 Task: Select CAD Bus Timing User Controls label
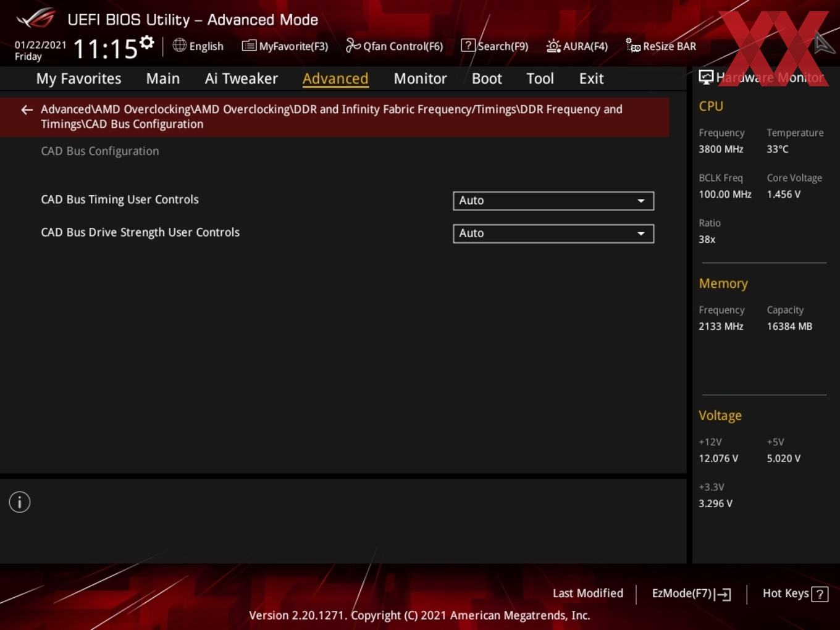(x=120, y=199)
